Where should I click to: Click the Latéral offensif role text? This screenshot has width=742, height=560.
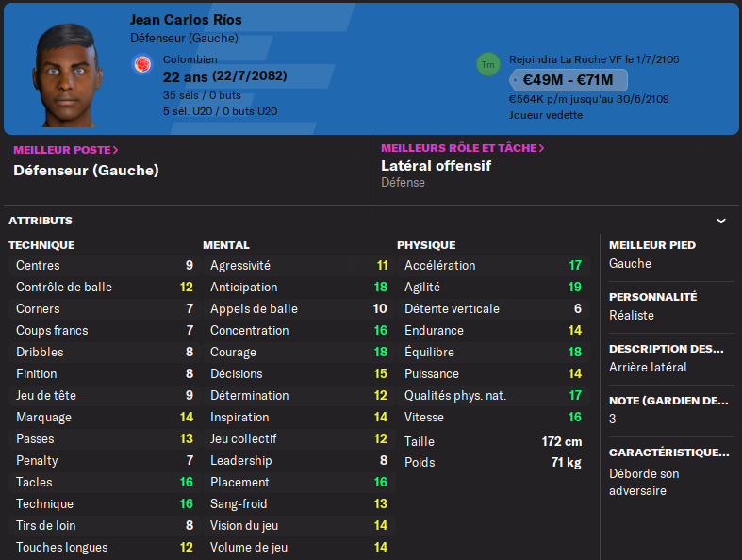point(436,166)
